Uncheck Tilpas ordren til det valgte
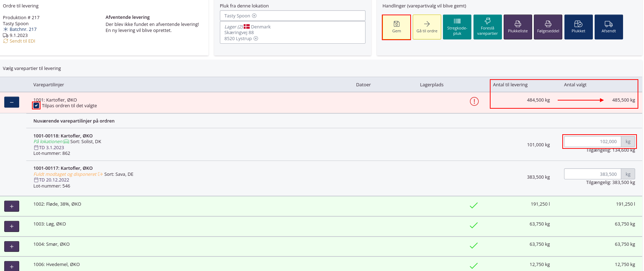Image resolution: width=644 pixels, height=271 pixels. tap(36, 105)
